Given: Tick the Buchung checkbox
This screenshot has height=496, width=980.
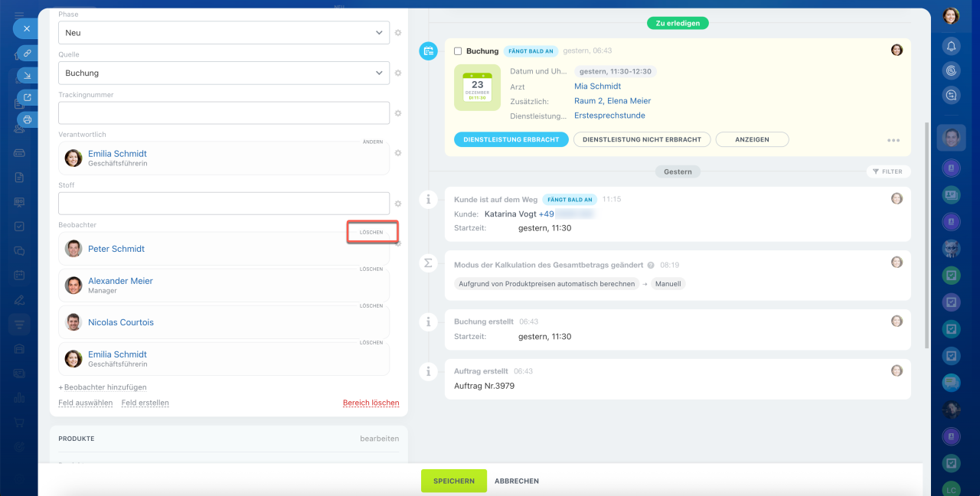Looking at the screenshot, I should coord(458,51).
